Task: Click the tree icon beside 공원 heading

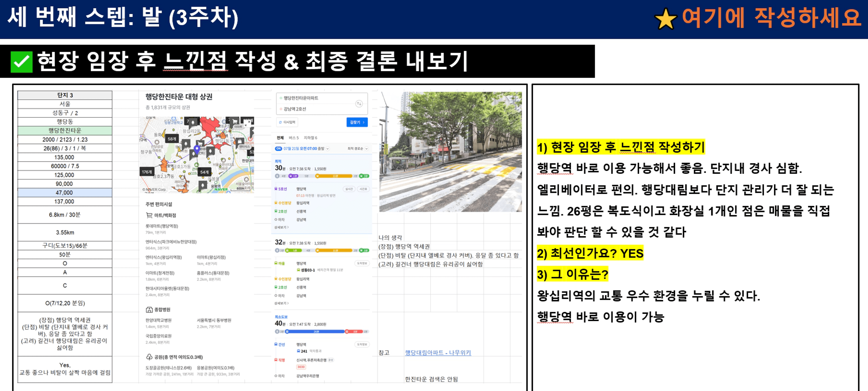Action: point(149,357)
